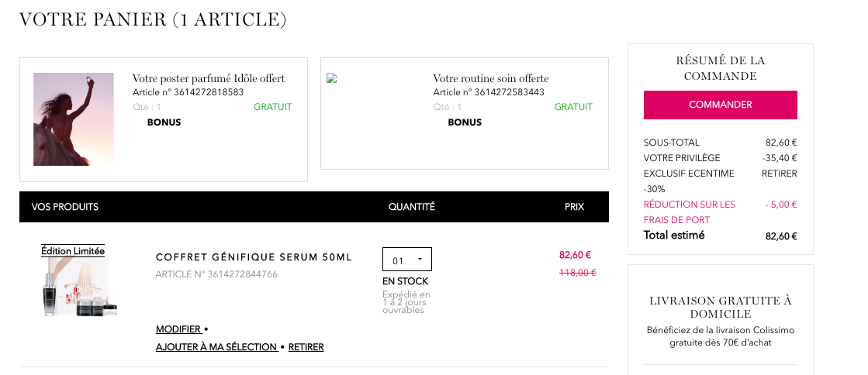Viewport: 868px width, 375px height.
Task: Select Votre routine soin offerte title
Action: point(490,78)
